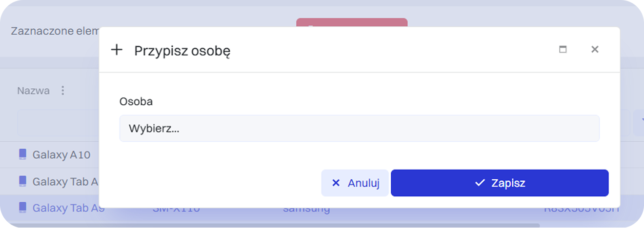Click the Galaxy A10 device icon
This screenshot has height=228, width=644.
pyautogui.click(x=22, y=154)
